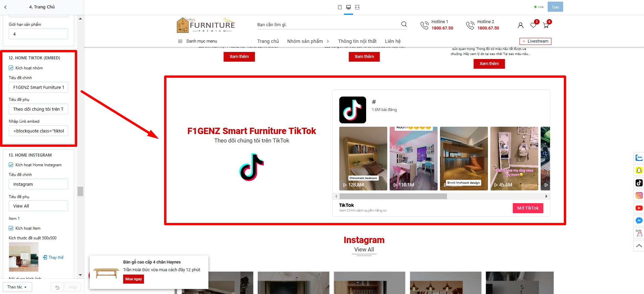Click the Hủy cancel button
Screen dimensions: 644x294
pos(73,287)
